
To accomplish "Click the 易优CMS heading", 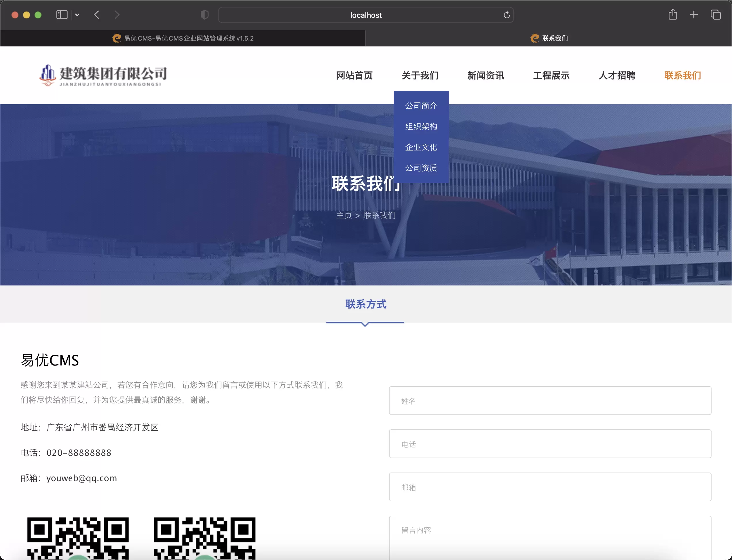I will click(x=50, y=360).
